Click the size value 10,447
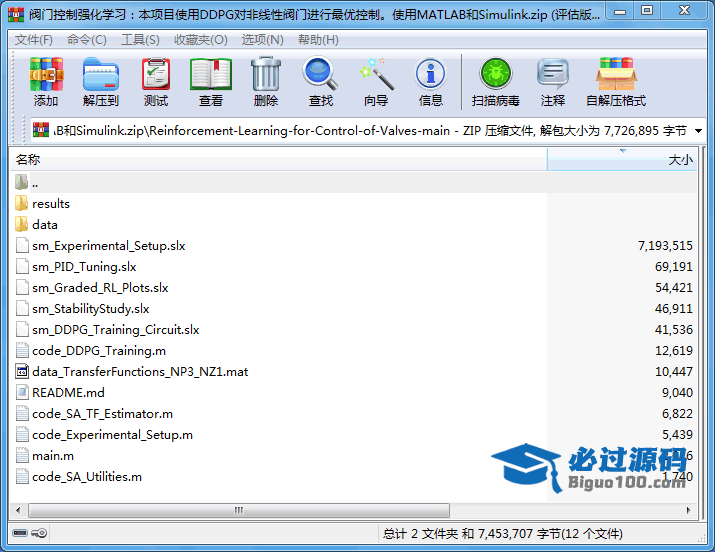This screenshot has width=715, height=552. coord(674,371)
